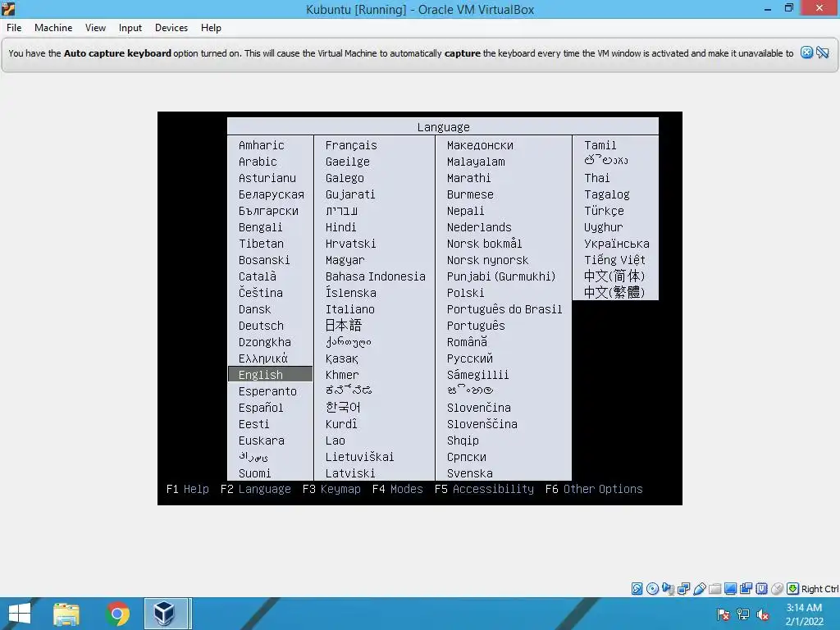Click F4 Modes option
840x630 pixels.
coord(398,489)
